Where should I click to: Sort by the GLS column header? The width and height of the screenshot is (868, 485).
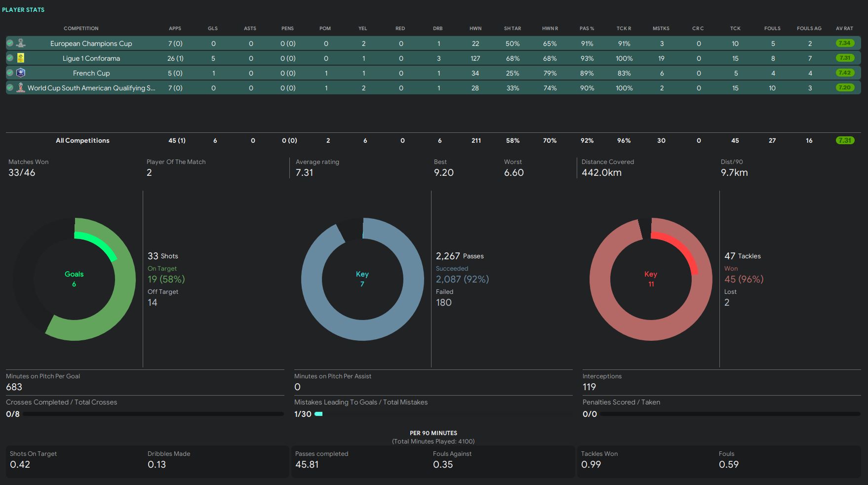[213, 29]
